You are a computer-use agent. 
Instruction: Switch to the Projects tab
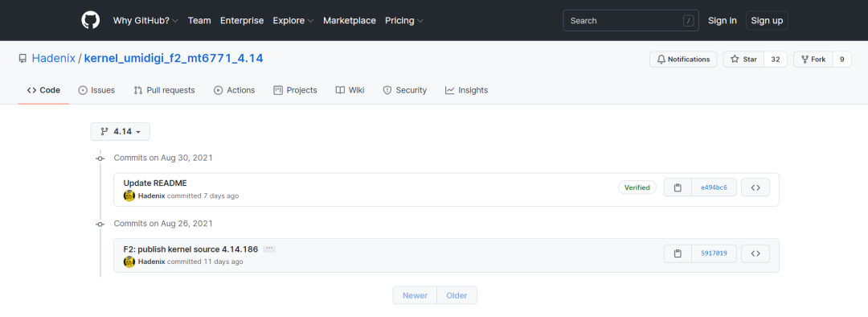point(295,90)
